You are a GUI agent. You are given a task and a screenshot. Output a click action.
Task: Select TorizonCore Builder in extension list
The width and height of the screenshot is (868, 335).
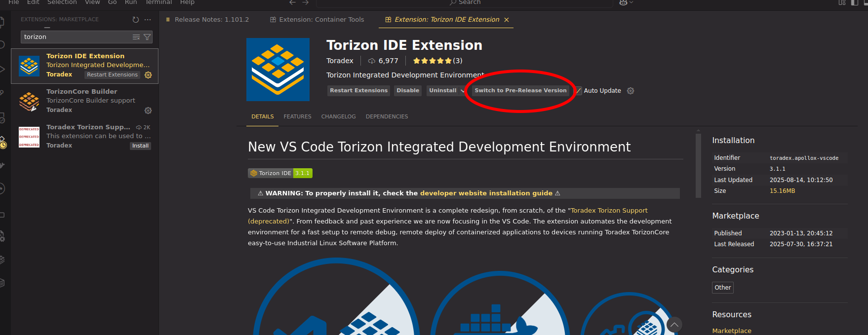[85, 102]
